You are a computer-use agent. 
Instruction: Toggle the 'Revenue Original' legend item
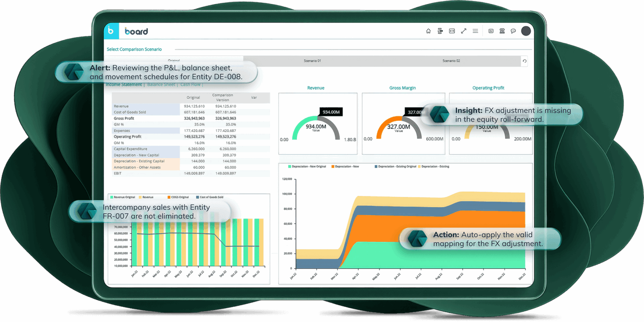point(124,197)
